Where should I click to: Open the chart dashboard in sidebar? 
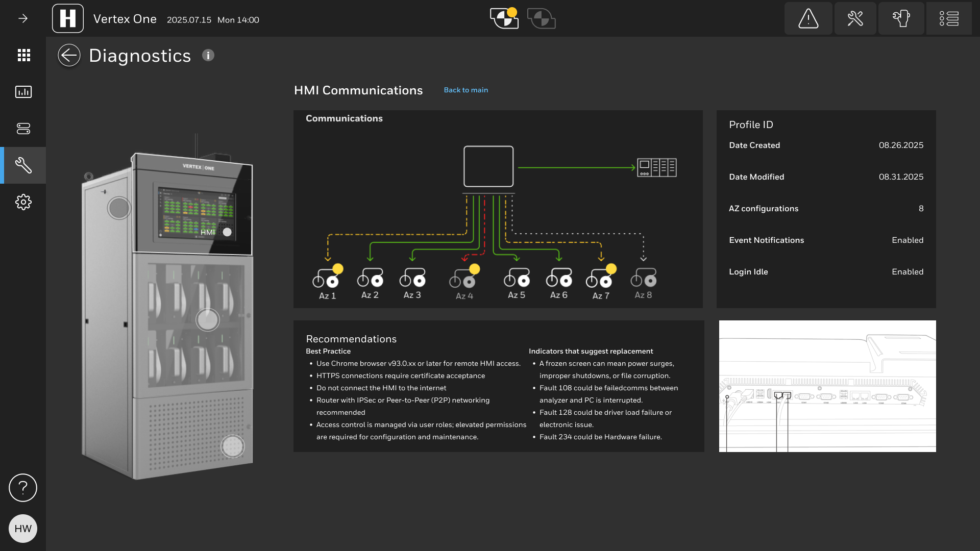(x=23, y=92)
